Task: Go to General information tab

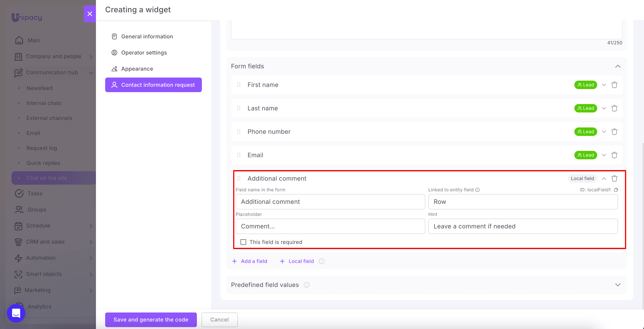Action: (x=154, y=36)
